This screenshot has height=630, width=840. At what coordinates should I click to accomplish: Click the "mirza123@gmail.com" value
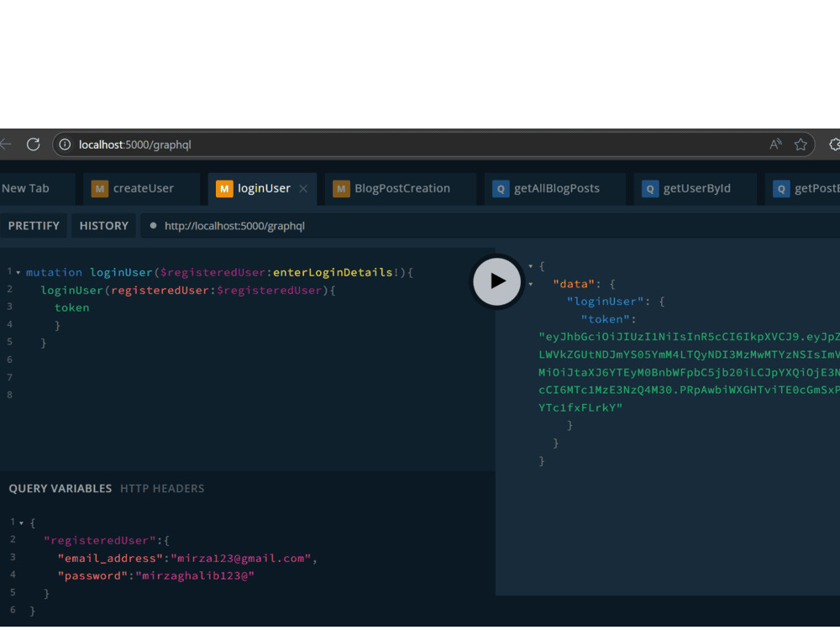(241, 559)
